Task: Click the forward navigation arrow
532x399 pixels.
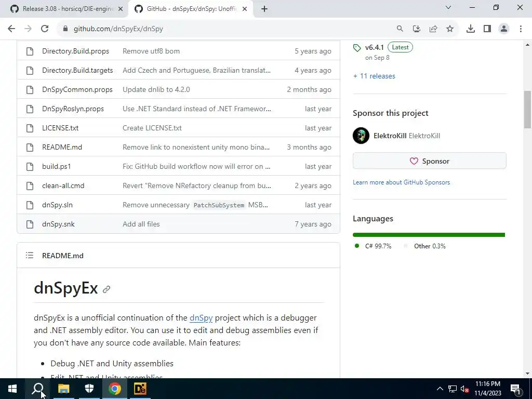Action: (28, 29)
